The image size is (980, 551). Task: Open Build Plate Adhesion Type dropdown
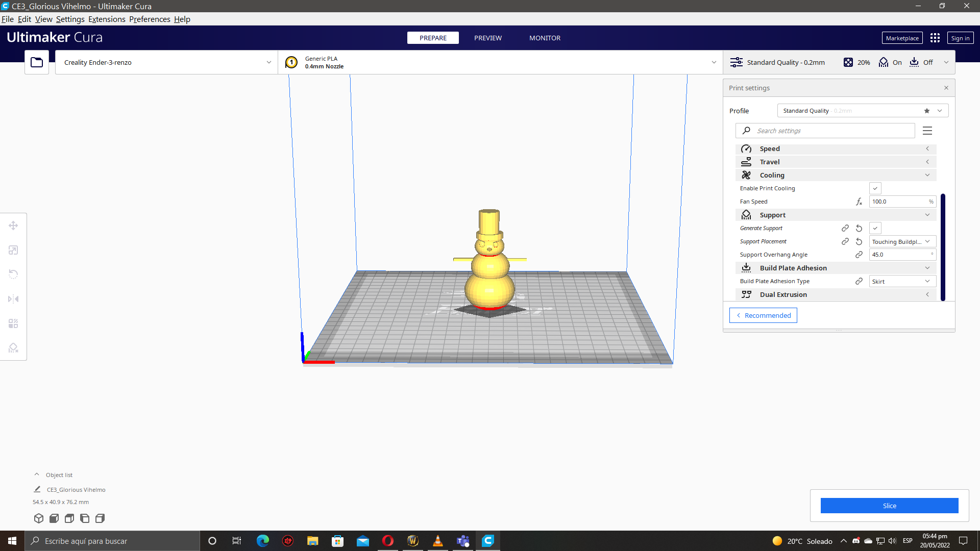(902, 281)
